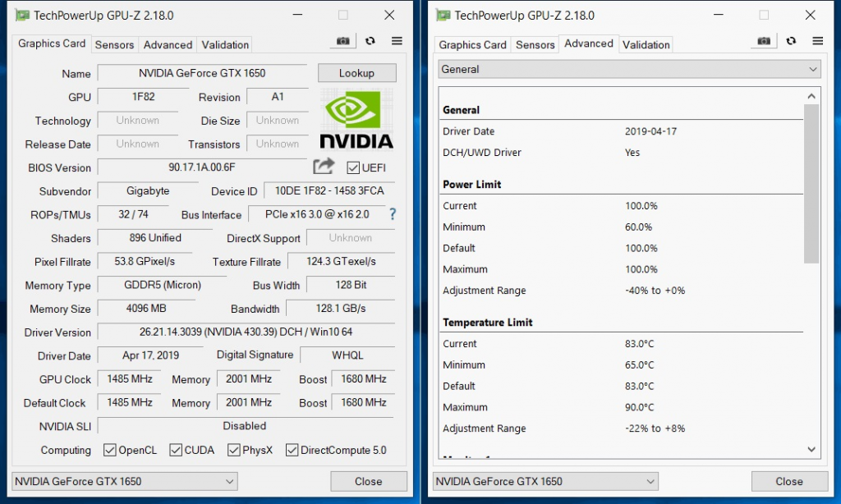The width and height of the screenshot is (841, 504).
Task: Click Temperature Limit Maximum 90.0°C value
Action: pos(639,407)
